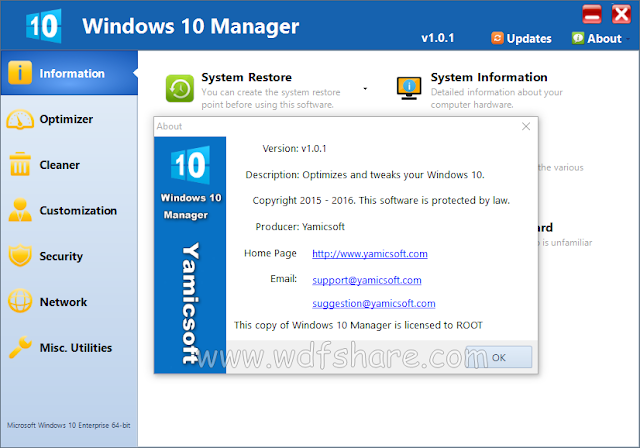Viewport: 640px width, 448px height.
Task: Click the System Information description text
Action: [x=496, y=98]
